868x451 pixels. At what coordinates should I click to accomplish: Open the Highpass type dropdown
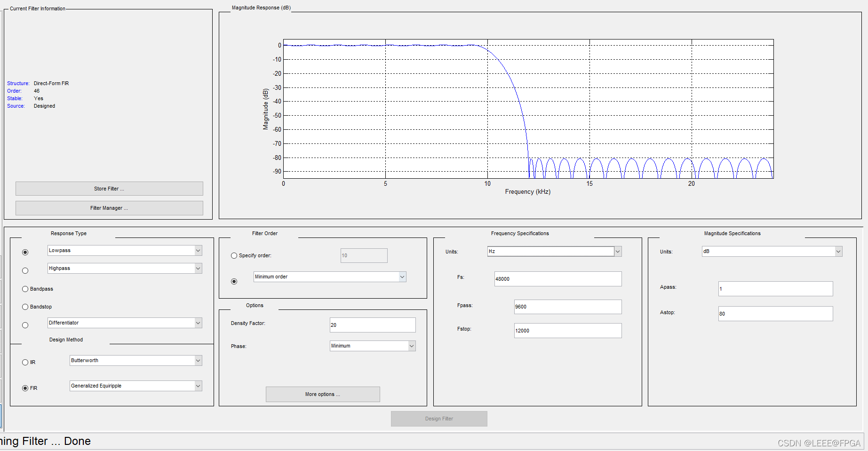pyautogui.click(x=198, y=269)
